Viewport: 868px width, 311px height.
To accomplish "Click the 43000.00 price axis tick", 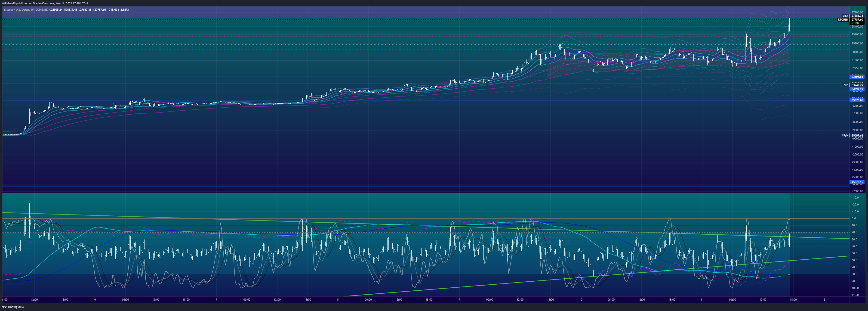I will pos(857,162).
